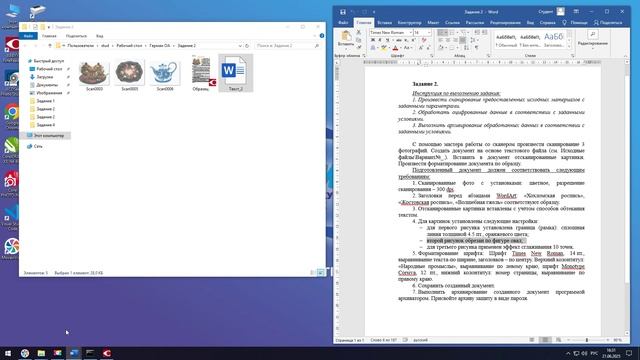Image resolution: width=640 pixels, height=360 pixels.
Task: Open the Windows Start menu
Action: click(x=8, y=353)
